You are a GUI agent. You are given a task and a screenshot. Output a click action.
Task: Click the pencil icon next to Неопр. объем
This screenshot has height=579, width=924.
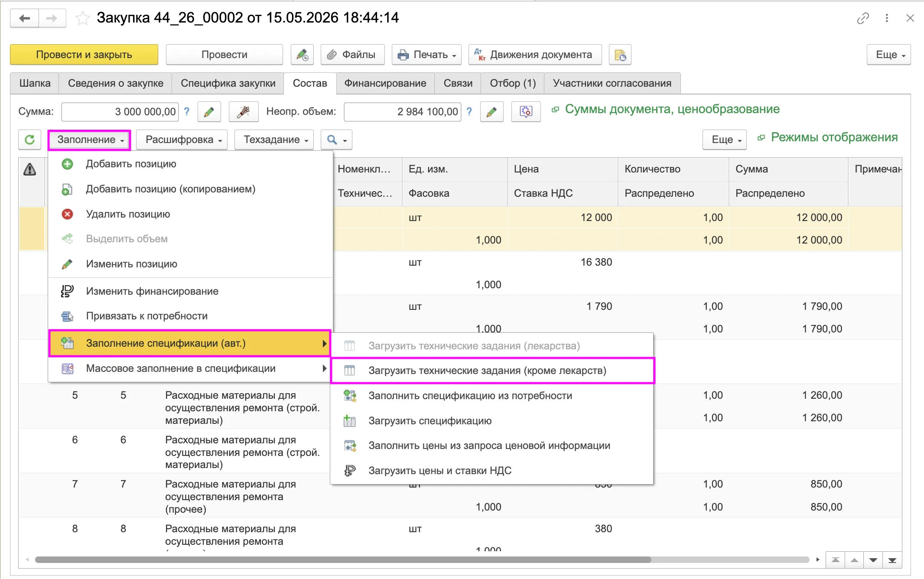pyautogui.click(x=491, y=112)
